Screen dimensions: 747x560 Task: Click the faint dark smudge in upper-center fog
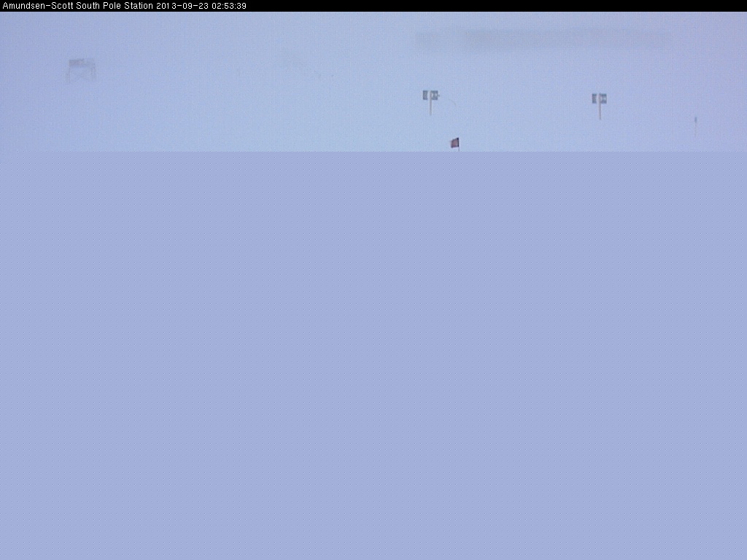pyautogui.click(x=293, y=62)
